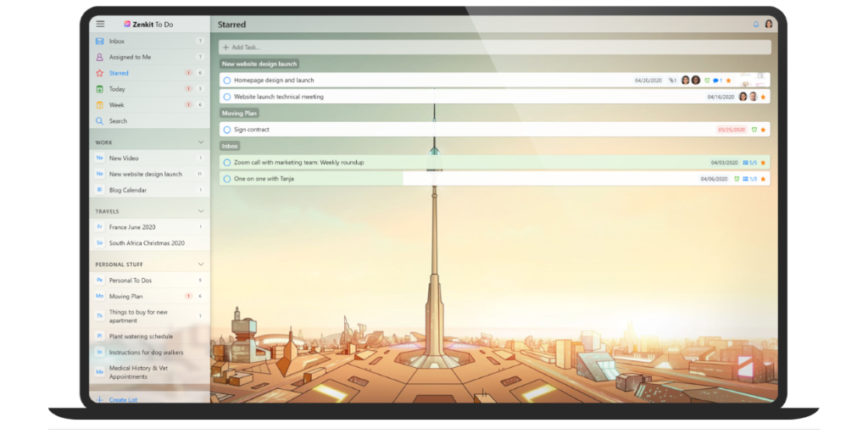Mark Website launch technical meeting complete
The width and height of the screenshot is (868, 434).
(226, 97)
